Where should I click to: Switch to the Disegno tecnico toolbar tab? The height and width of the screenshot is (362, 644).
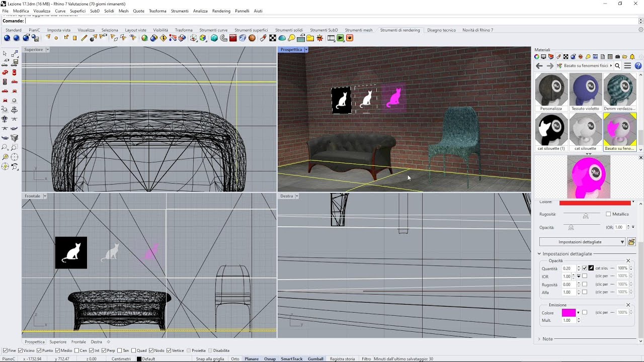pyautogui.click(x=441, y=30)
